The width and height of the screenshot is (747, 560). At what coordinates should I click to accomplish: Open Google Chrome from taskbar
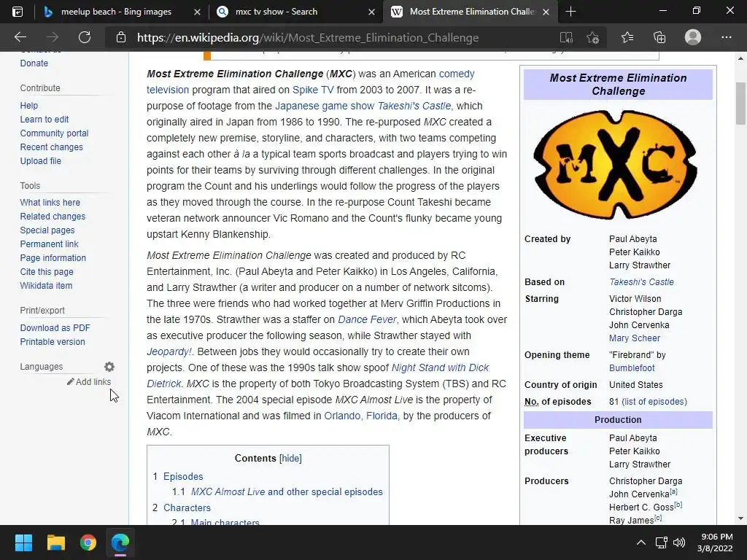click(x=88, y=542)
